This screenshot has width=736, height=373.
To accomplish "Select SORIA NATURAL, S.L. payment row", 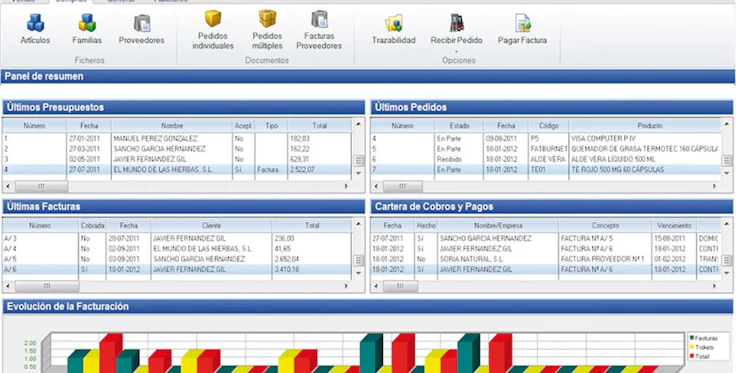I will [546, 259].
